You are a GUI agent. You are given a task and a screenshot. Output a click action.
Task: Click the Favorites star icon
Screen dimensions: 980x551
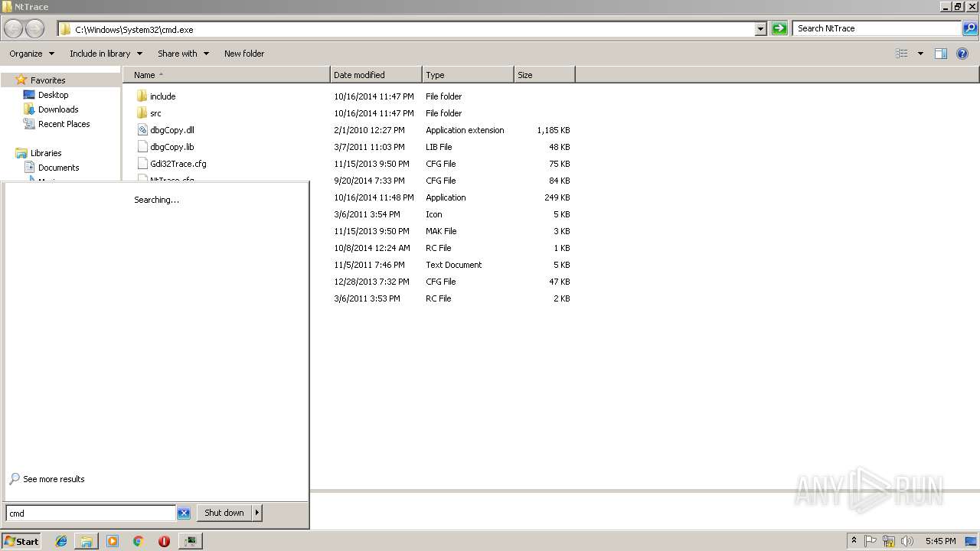tap(21, 80)
